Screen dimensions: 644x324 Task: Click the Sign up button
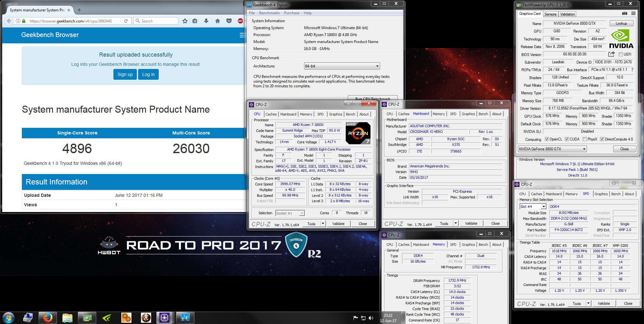(x=125, y=74)
